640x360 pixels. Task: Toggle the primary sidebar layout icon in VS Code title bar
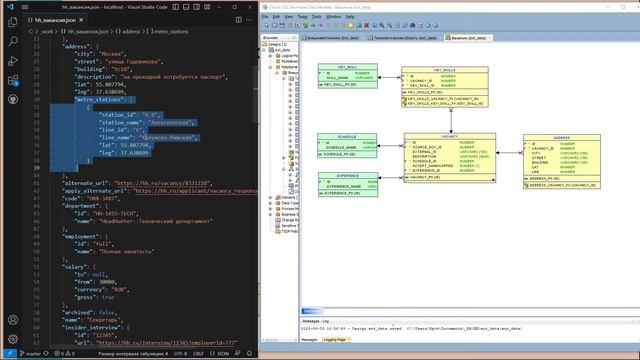176,7
